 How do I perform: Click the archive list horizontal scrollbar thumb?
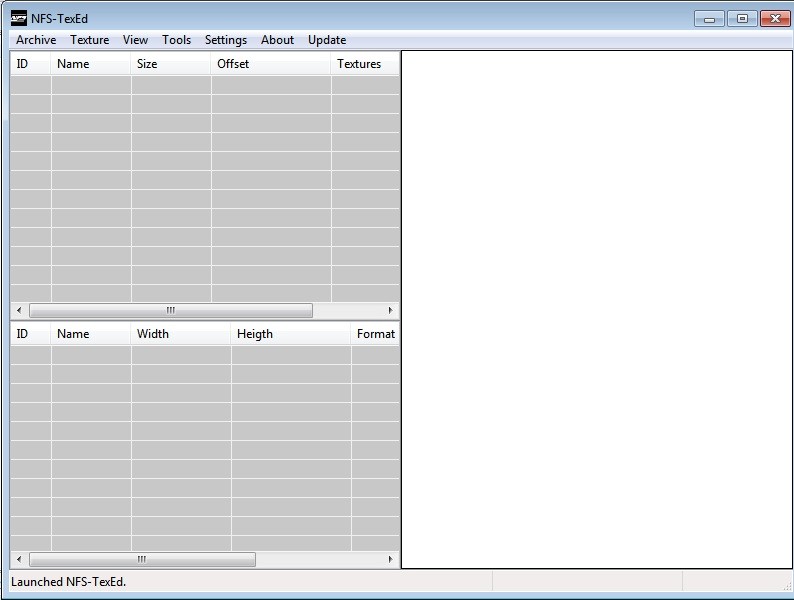(170, 311)
